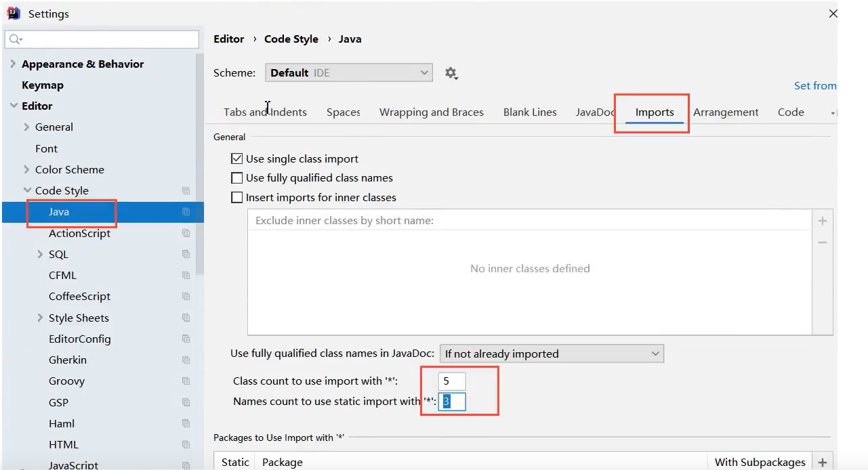
Task: Click the minus icon for inner classes
Action: tap(823, 242)
